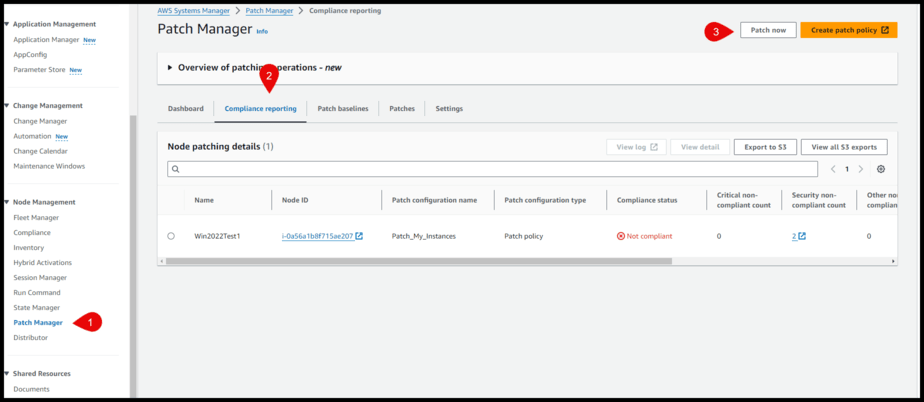The image size is (924, 402).
Task: Click the scrollbar right arrow under the table
Action: (893, 261)
